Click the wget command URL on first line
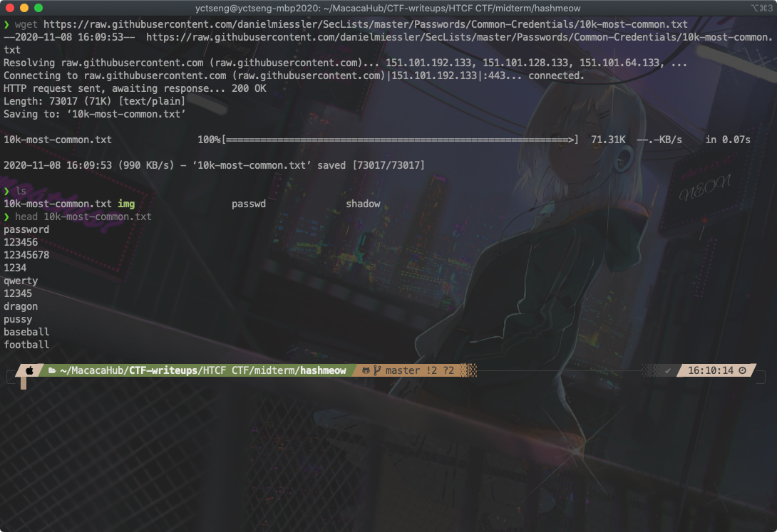This screenshot has width=777, height=532. point(366,24)
